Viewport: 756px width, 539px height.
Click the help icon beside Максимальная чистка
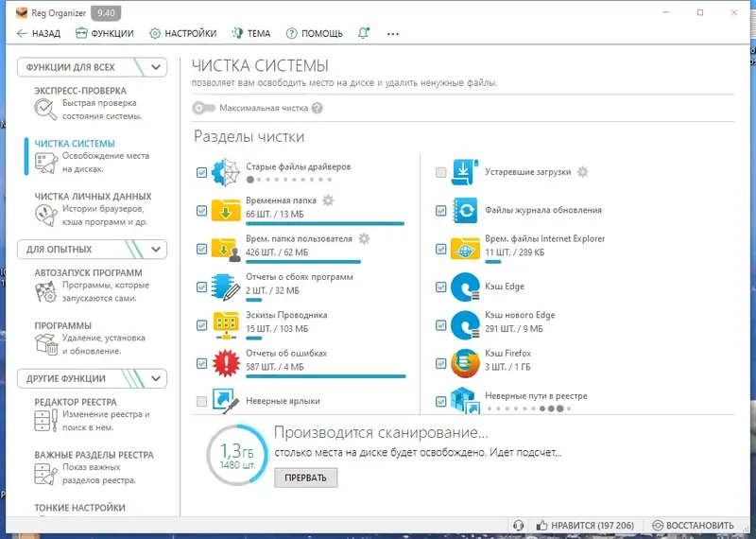pos(317,108)
